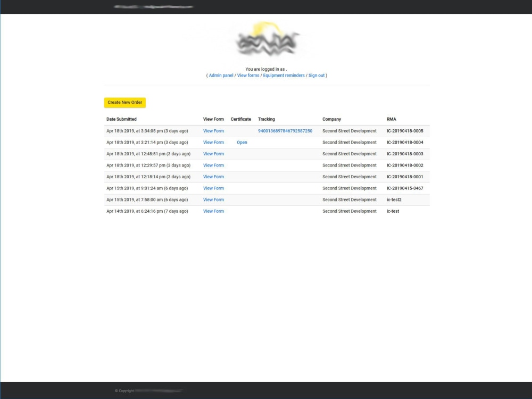This screenshot has height=399, width=532.
Task: Select date Apr 15th 2019 at 9:01:24 am
Action: pyautogui.click(x=147, y=188)
